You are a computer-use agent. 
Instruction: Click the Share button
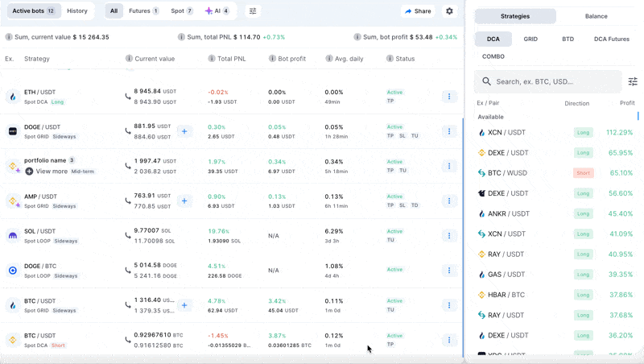click(x=418, y=11)
